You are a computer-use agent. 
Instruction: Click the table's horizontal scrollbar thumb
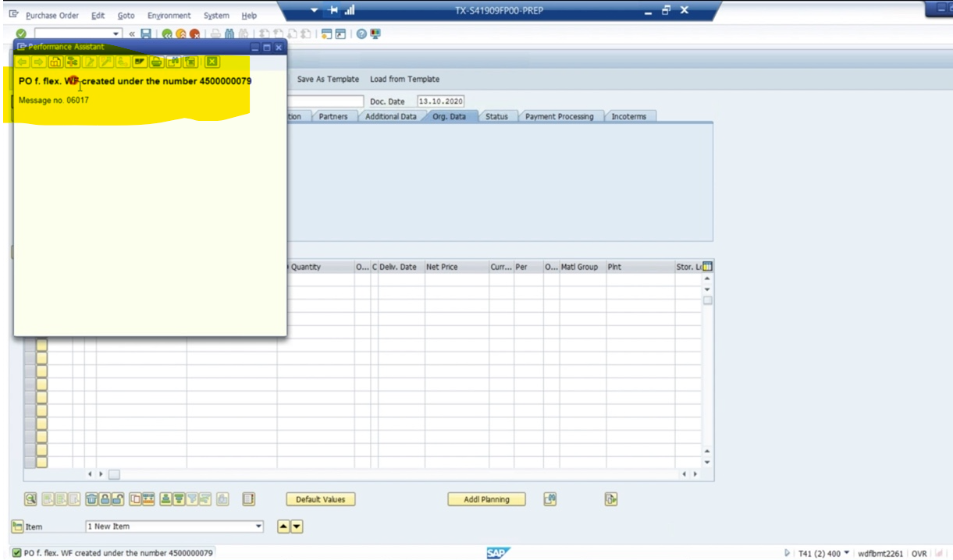(114, 473)
